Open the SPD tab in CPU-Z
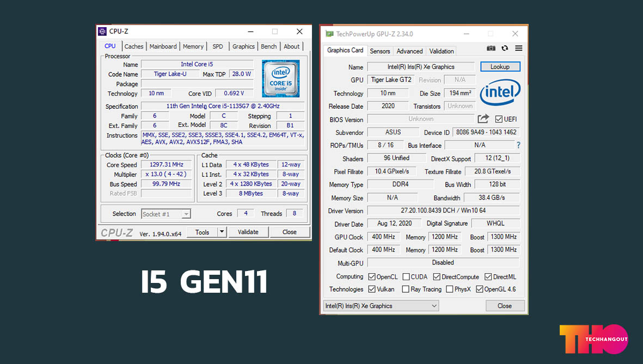Viewport: 643px width, 364px height. [218, 46]
